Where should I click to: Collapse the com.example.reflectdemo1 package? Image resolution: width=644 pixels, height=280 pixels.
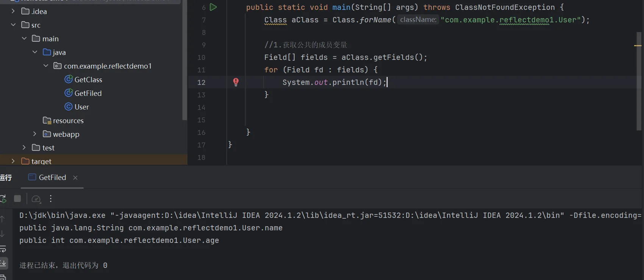[46, 66]
